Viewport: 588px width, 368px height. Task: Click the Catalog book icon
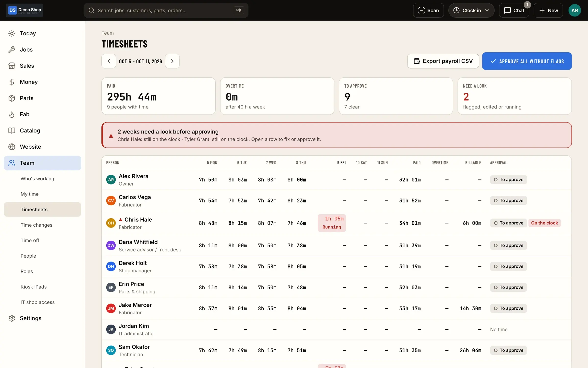click(12, 131)
